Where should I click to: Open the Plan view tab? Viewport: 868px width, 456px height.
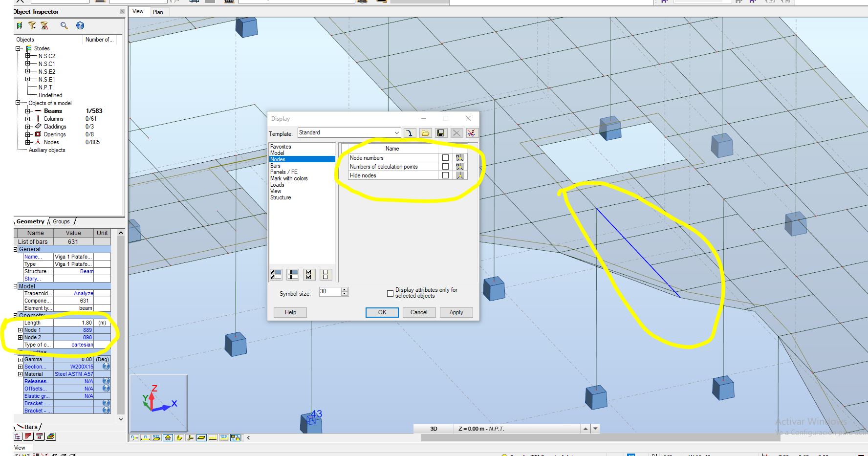click(158, 12)
